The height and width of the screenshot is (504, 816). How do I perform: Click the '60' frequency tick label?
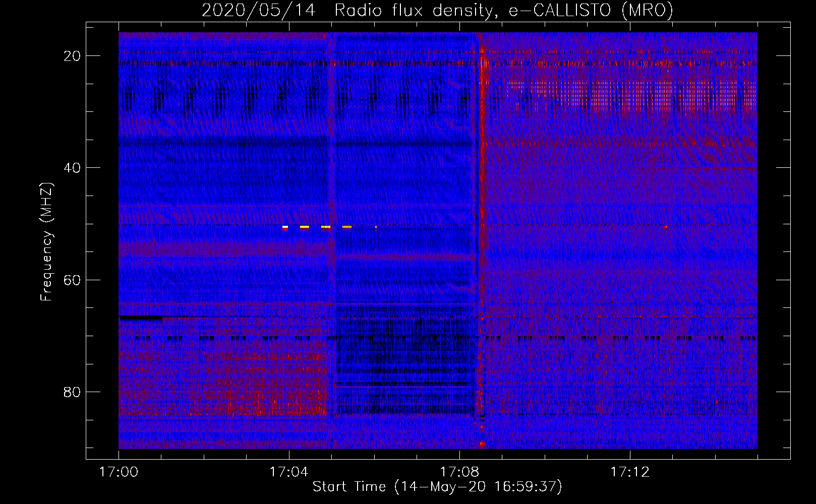pyautogui.click(x=72, y=280)
